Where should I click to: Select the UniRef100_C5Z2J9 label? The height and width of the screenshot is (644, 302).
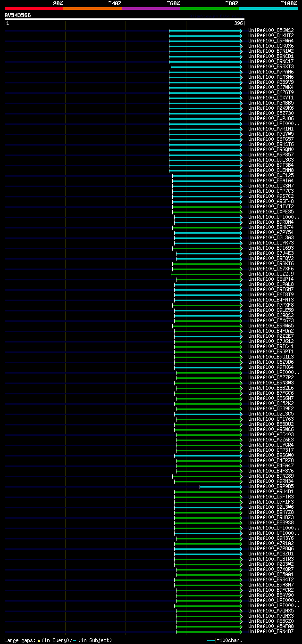(x=271, y=274)
